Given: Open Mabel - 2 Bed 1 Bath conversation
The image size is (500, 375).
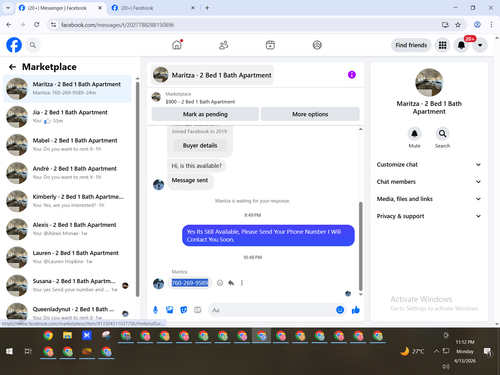Looking at the screenshot, I should [x=67, y=145].
